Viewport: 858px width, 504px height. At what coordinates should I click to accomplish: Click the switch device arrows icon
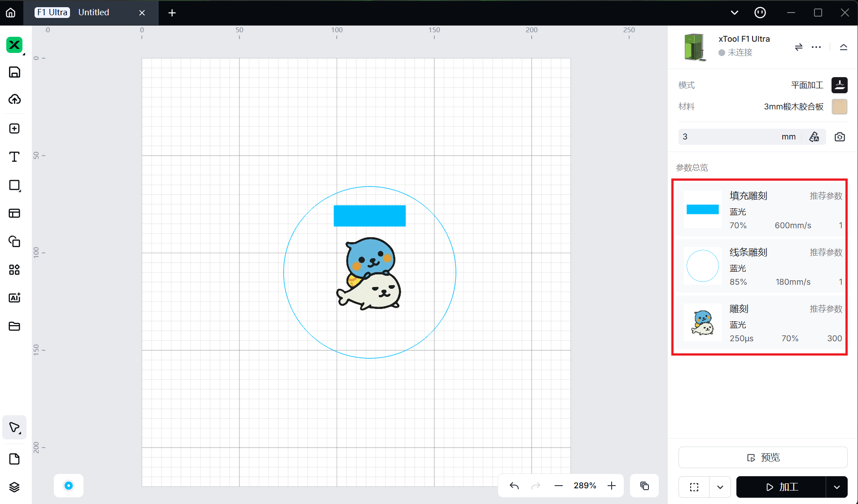click(798, 47)
